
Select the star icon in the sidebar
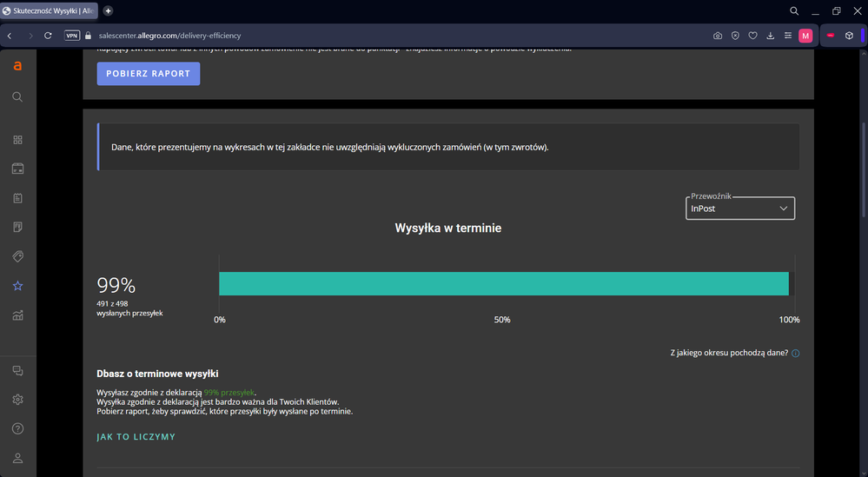point(17,286)
